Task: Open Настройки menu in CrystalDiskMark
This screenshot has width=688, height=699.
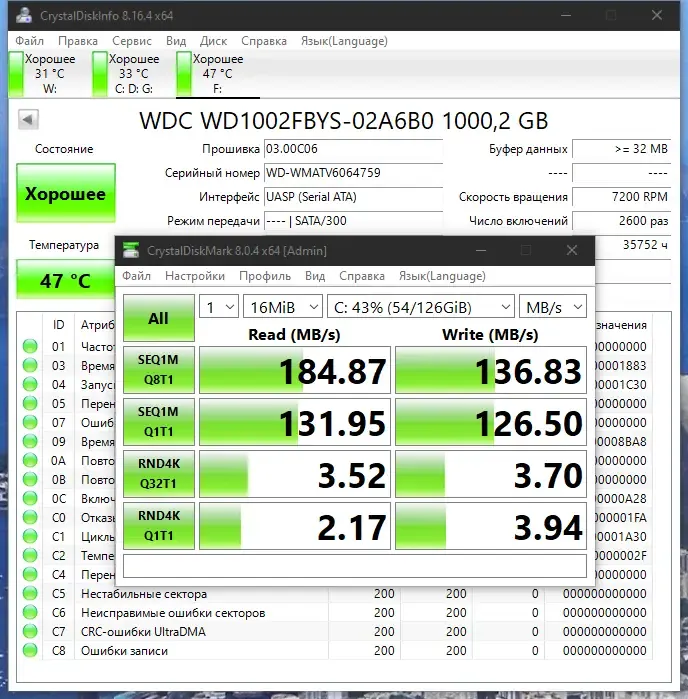Action: [195, 276]
